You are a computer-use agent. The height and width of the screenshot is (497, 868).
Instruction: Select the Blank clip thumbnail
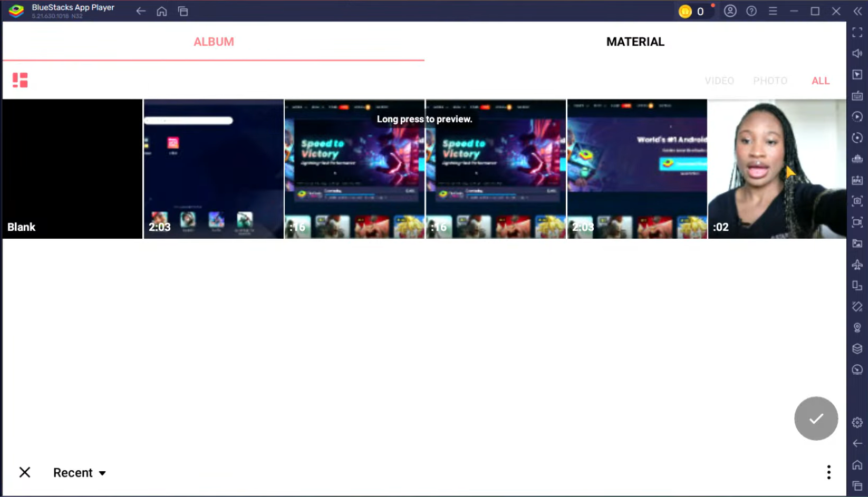pos(72,169)
